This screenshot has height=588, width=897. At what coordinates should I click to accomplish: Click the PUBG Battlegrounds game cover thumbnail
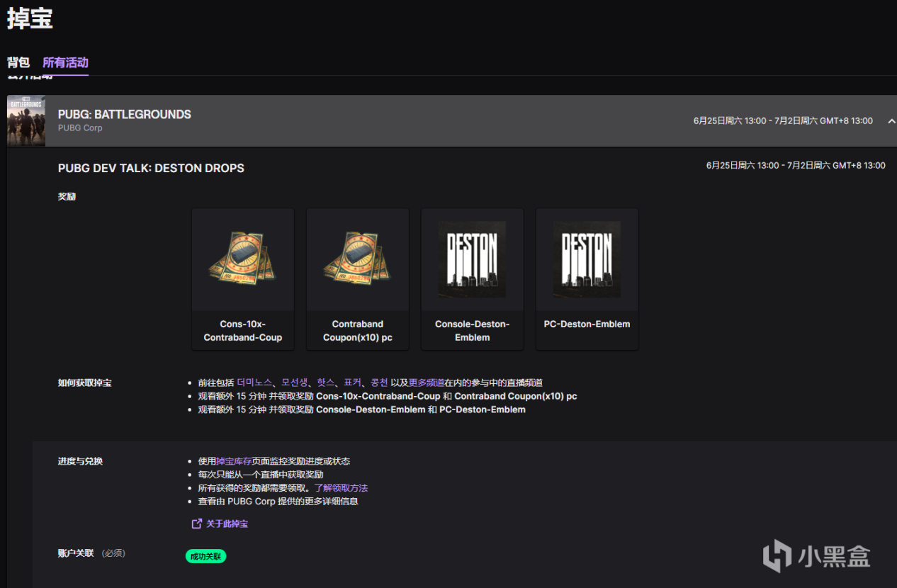pos(26,121)
